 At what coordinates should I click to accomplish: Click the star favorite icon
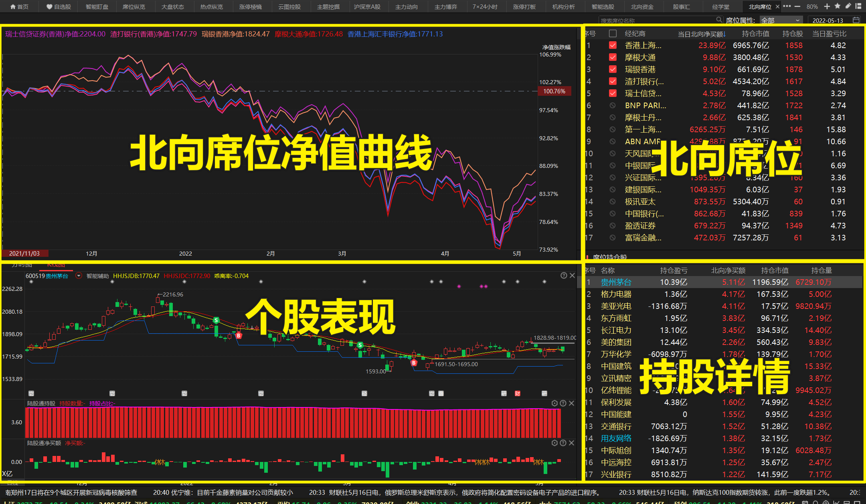[838, 6]
